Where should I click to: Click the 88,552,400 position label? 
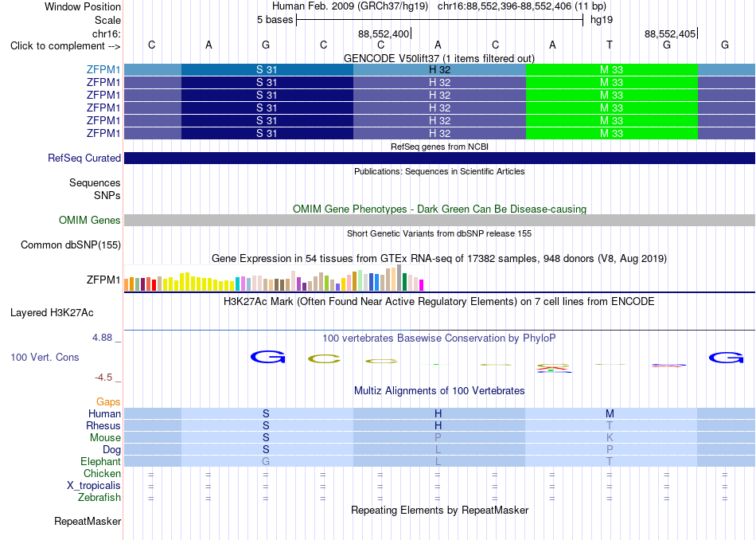384,33
